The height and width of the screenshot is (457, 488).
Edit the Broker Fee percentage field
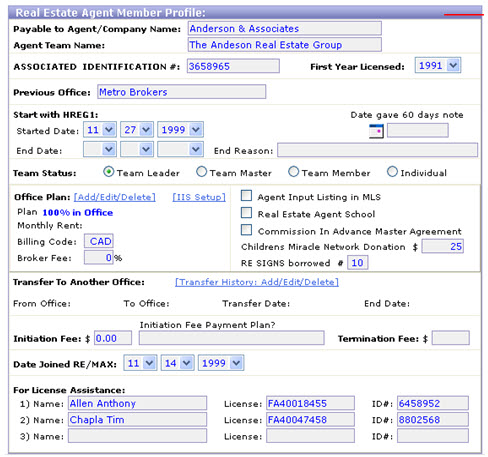(99, 257)
